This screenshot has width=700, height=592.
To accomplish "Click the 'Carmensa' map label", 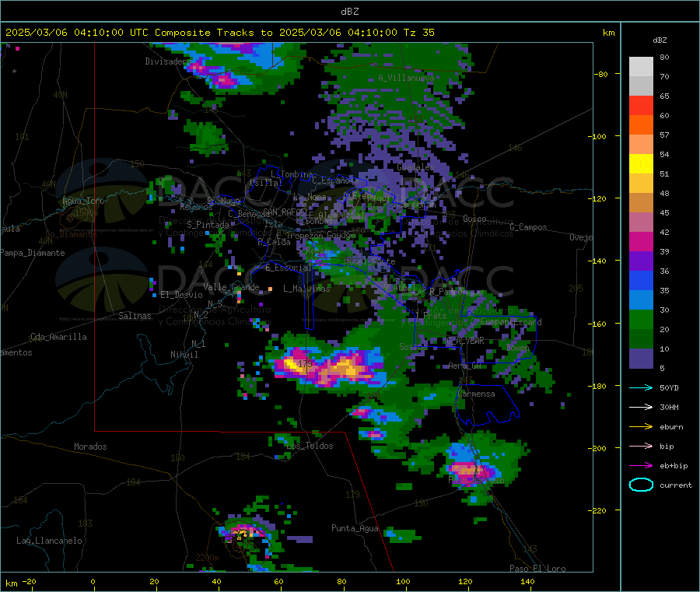I will 476,394.
